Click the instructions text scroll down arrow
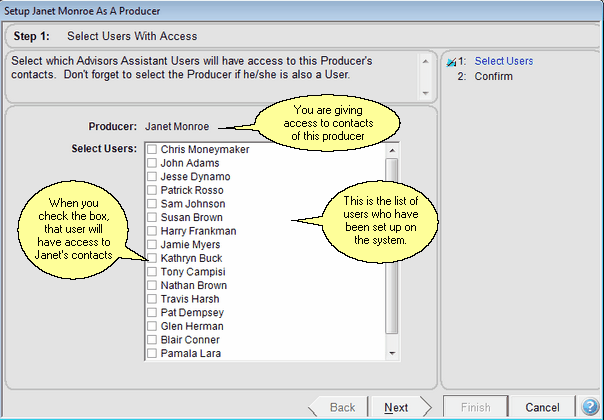This screenshot has width=604, height=420. pos(425,93)
